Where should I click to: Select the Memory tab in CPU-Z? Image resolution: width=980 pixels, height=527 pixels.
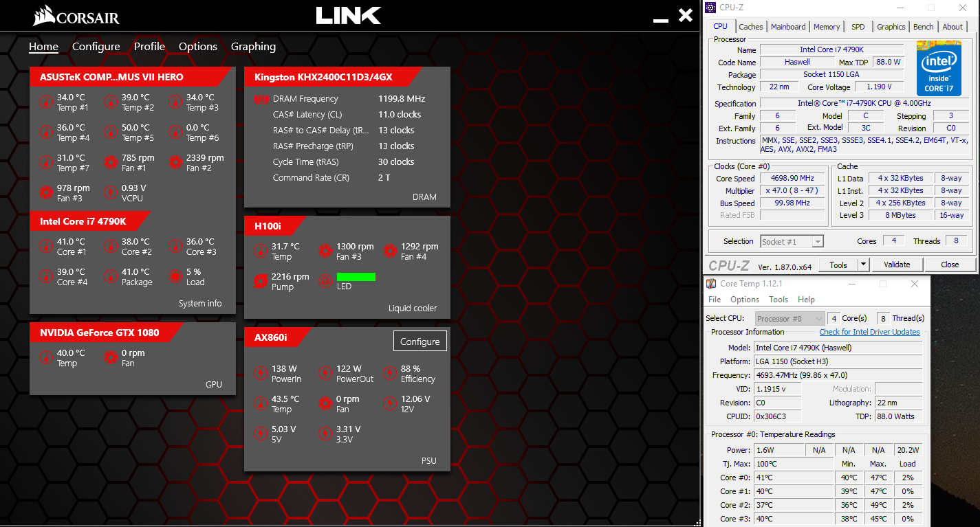point(827,27)
